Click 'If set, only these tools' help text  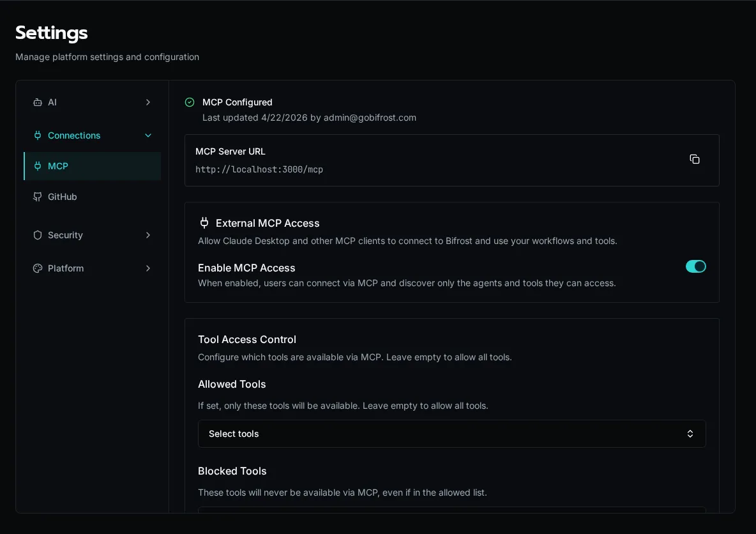(x=343, y=406)
